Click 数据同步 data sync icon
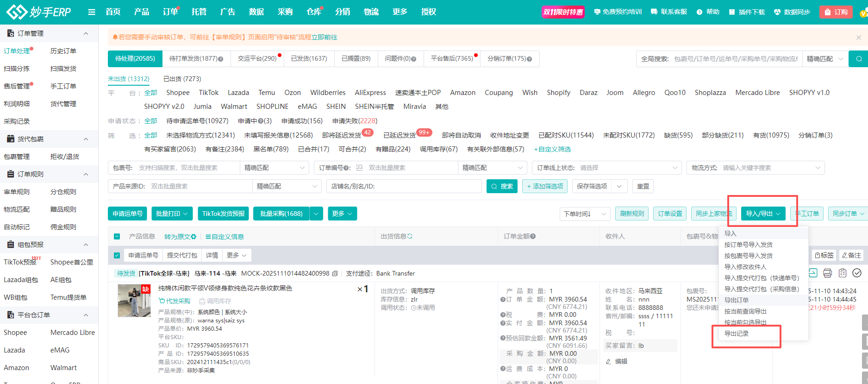This screenshot has height=384, width=868. (x=777, y=12)
